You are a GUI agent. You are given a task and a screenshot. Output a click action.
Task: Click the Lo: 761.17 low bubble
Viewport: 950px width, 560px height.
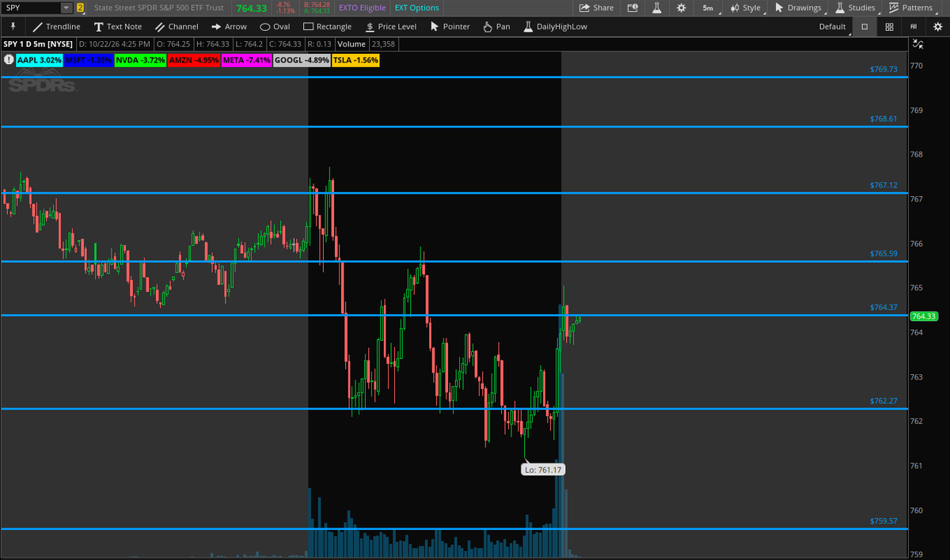543,470
